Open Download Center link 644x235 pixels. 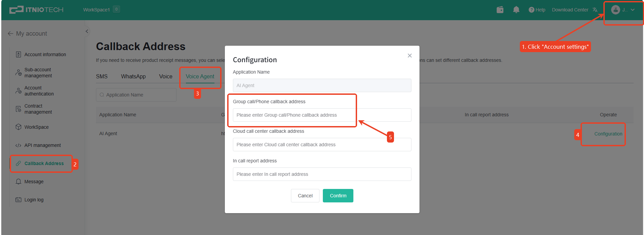[570, 10]
